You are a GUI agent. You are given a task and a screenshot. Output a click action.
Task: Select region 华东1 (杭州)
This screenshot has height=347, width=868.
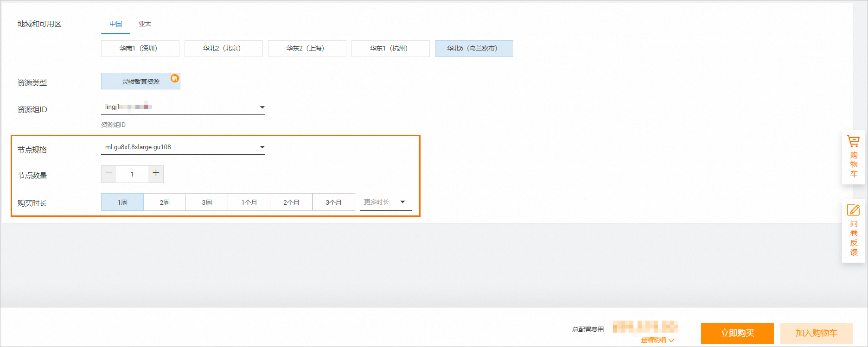click(390, 49)
